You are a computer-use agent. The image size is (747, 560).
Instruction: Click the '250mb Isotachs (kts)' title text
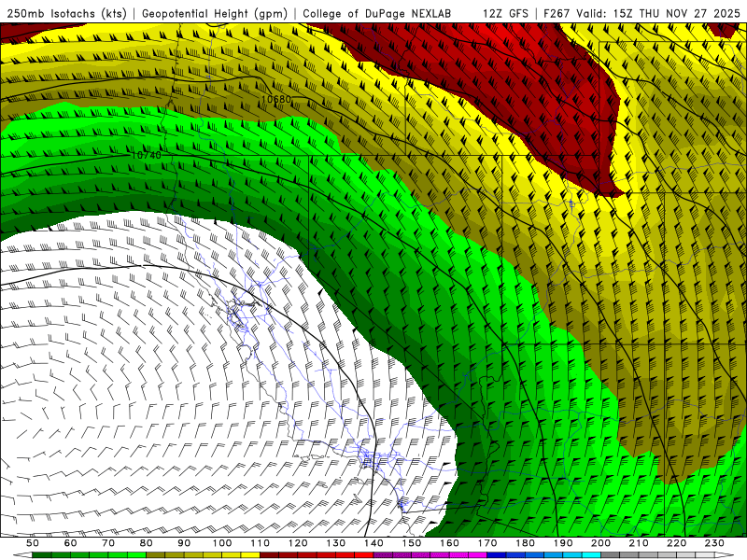66,13
